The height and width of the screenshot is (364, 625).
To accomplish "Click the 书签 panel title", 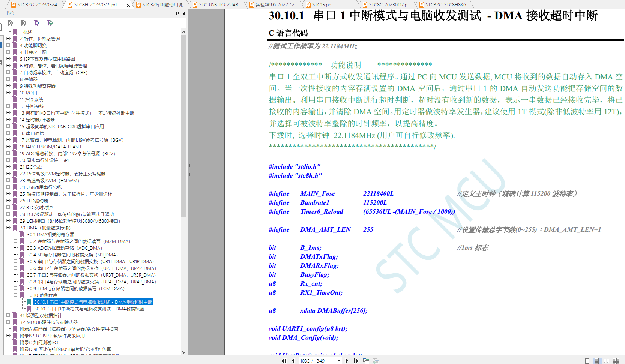I will click(x=10, y=13).
